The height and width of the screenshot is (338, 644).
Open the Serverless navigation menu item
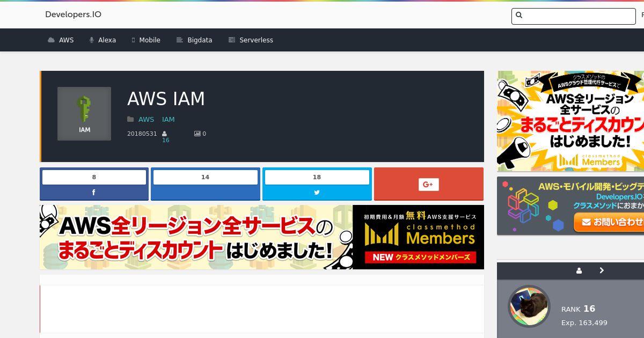click(x=251, y=40)
